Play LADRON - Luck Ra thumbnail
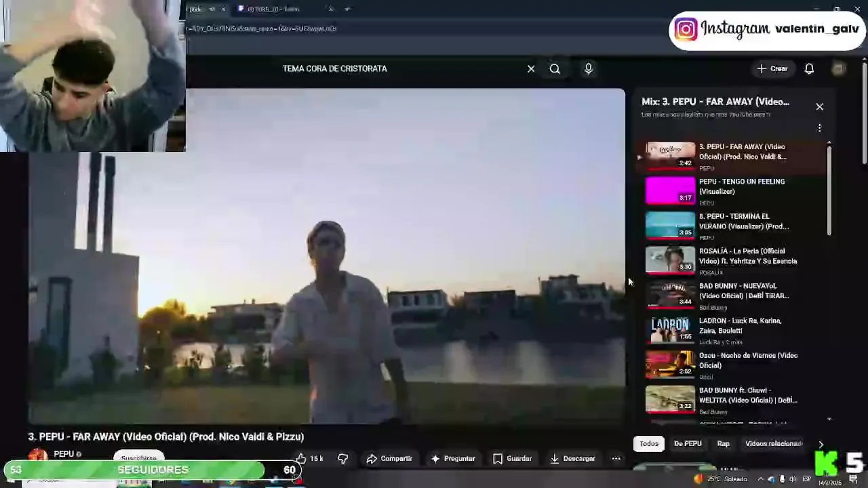The width and height of the screenshot is (868, 488). point(670,329)
